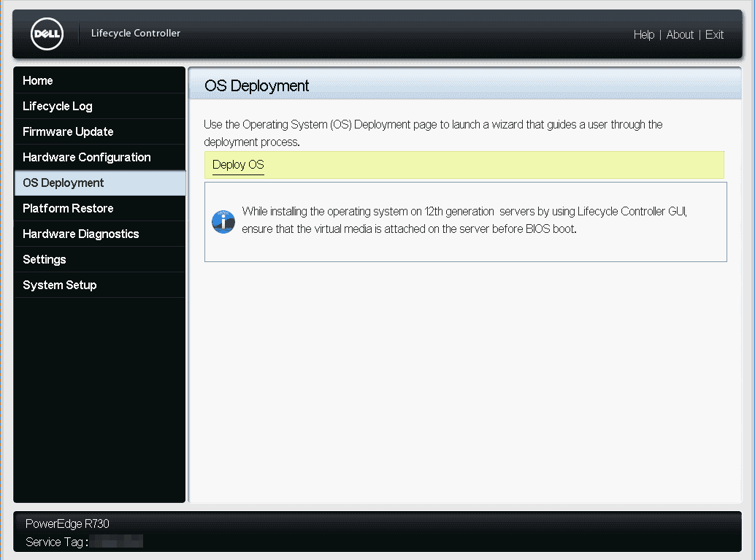
Task: Click the About link
Action: click(x=680, y=34)
